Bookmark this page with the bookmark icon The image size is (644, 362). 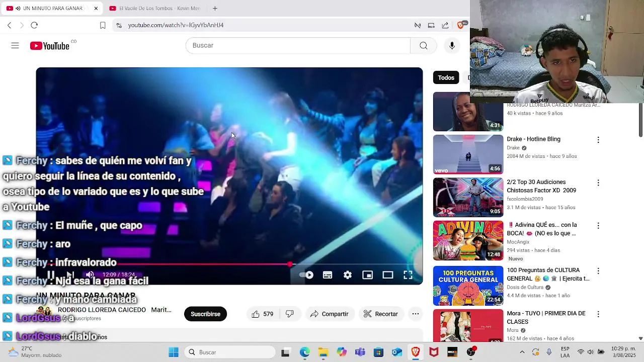(103, 25)
